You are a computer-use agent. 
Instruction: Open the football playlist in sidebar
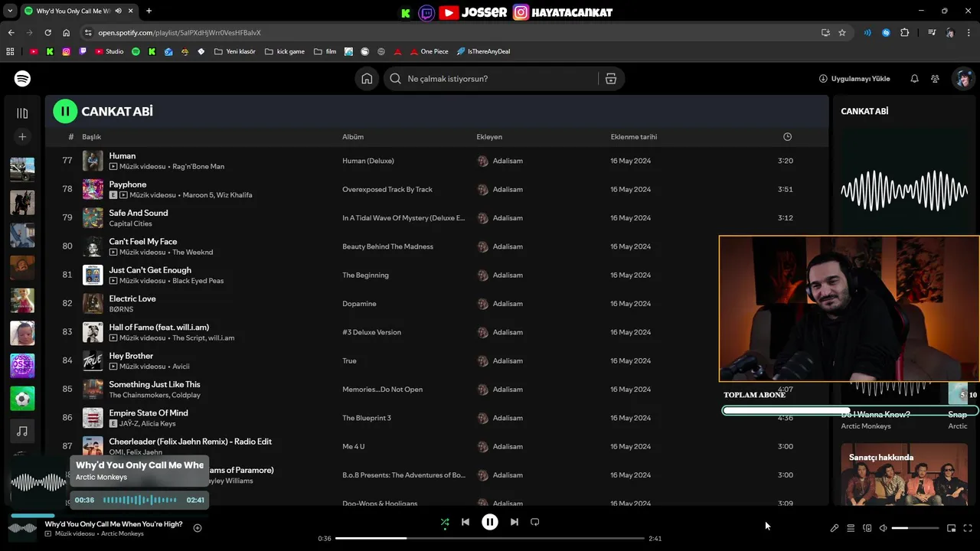(22, 399)
